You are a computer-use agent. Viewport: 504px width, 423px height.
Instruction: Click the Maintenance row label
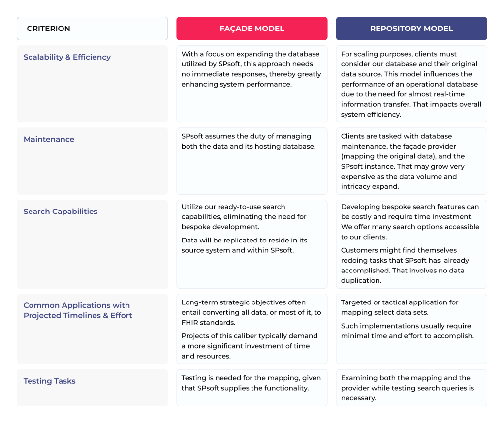(49, 139)
